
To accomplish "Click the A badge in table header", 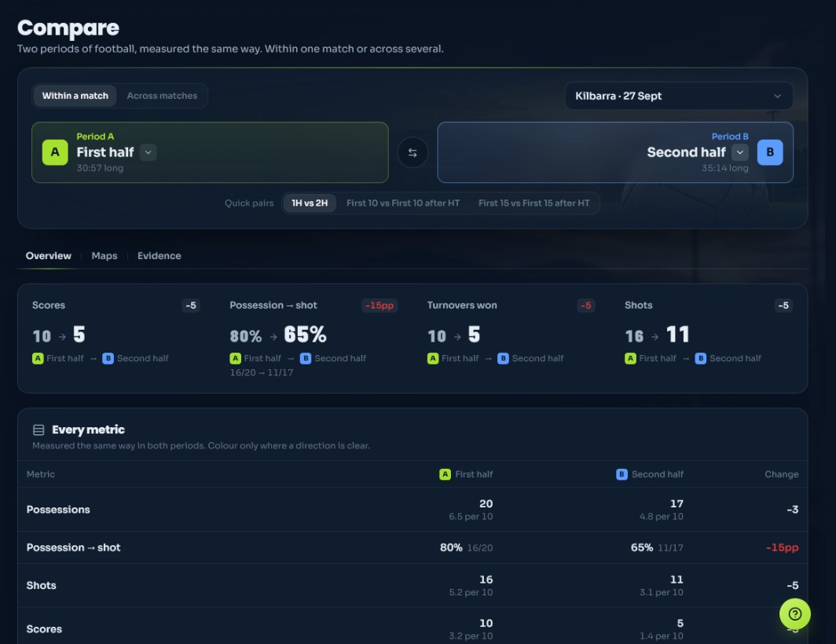I will 445,474.
